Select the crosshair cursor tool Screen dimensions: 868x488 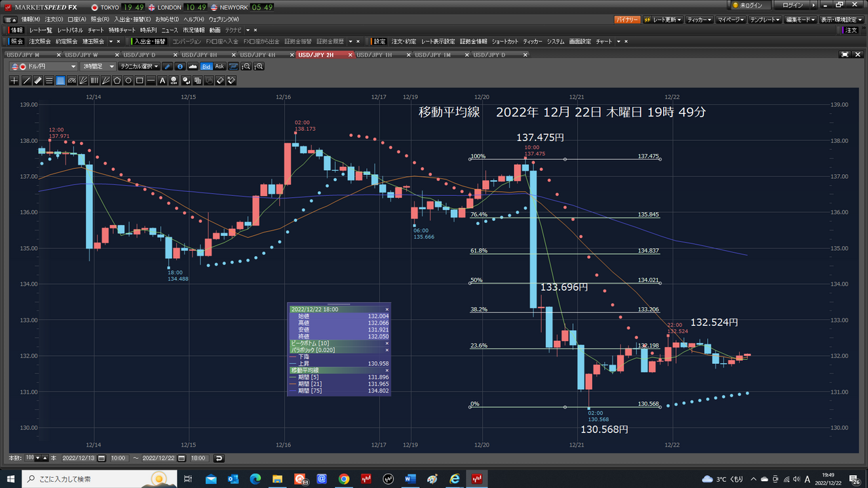click(x=15, y=81)
